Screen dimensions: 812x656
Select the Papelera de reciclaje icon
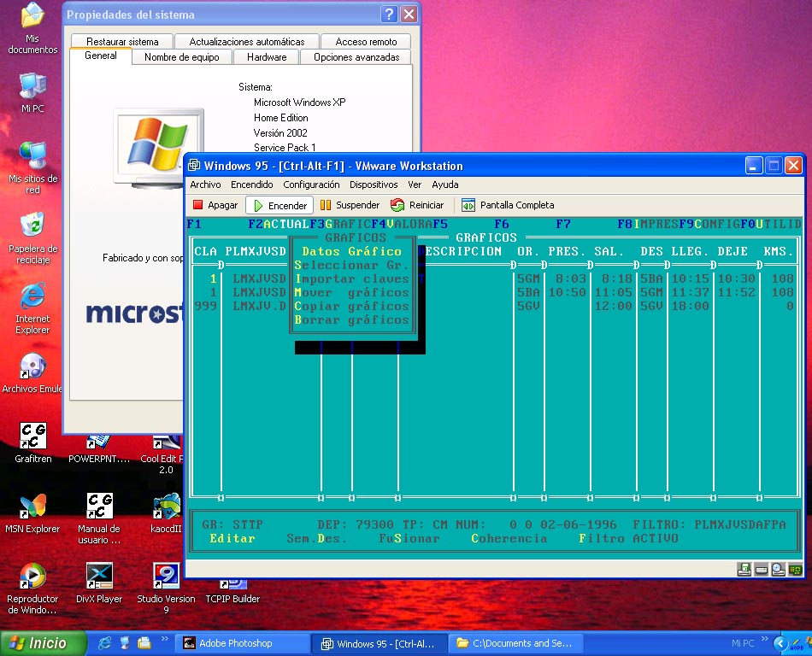tap(32, 238)
